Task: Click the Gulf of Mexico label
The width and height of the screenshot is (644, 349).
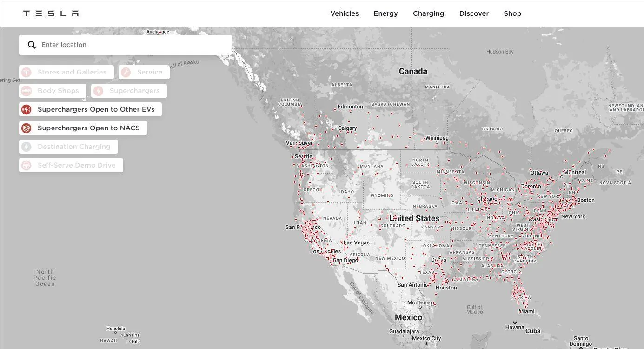Action: point(474,309)
